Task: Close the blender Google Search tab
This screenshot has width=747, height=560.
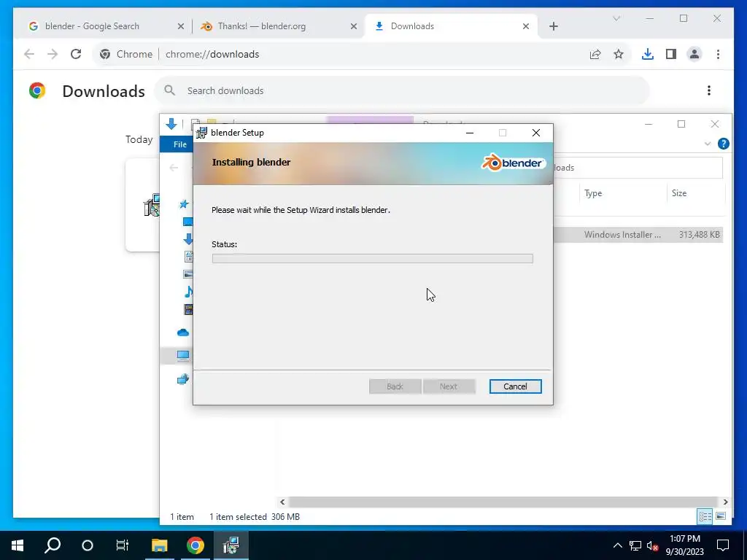Action: pos(181,26)
